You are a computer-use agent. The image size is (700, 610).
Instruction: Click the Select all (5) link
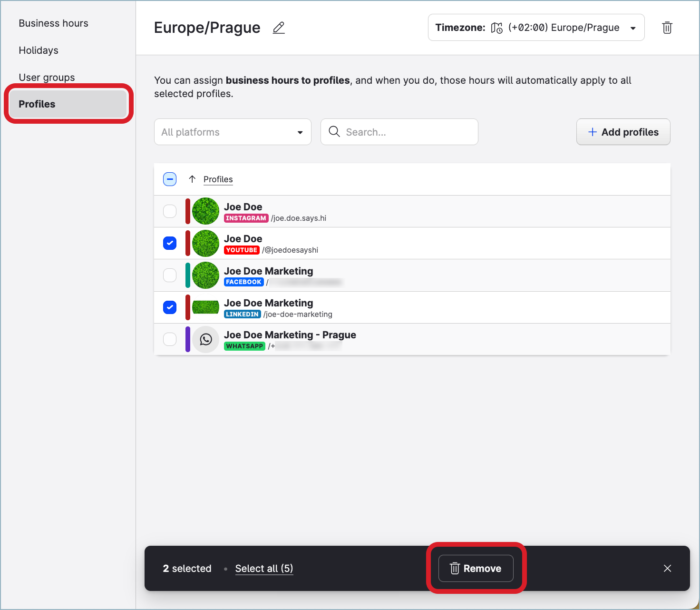[x=264, y=568]
